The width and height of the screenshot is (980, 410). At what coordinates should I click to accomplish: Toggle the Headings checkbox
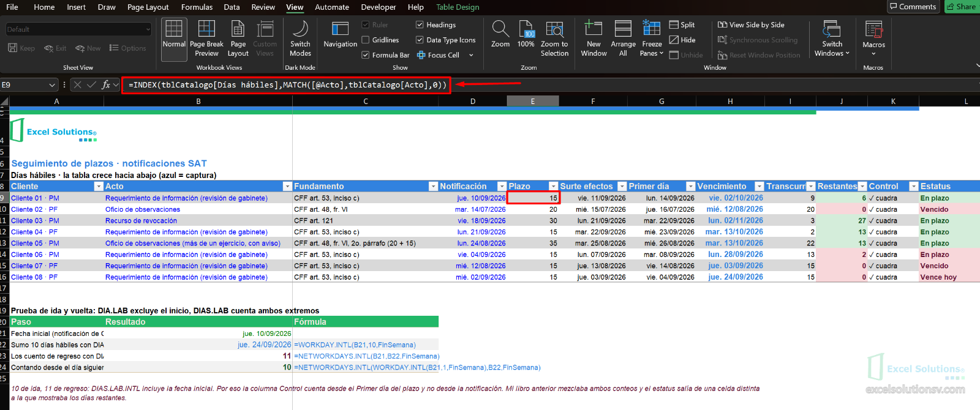tap(420, 24)
